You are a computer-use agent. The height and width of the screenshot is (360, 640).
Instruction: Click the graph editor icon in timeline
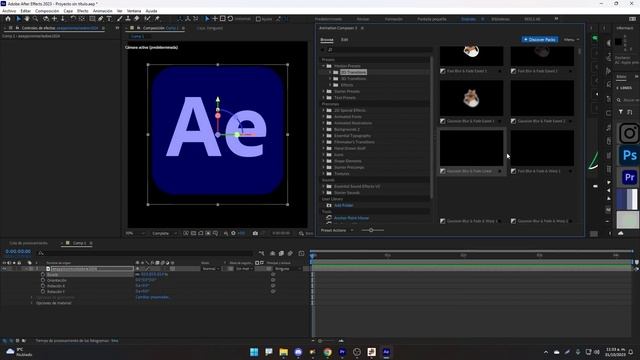click(301, 253)
